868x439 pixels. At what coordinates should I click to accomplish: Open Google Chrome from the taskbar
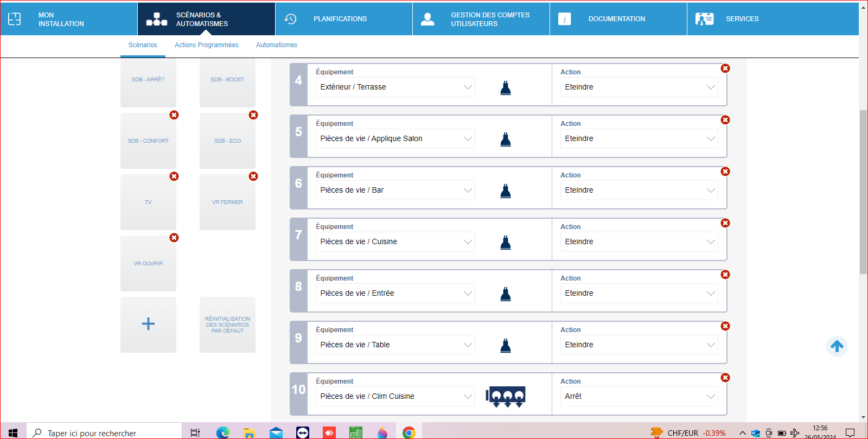tap(409, 432)
